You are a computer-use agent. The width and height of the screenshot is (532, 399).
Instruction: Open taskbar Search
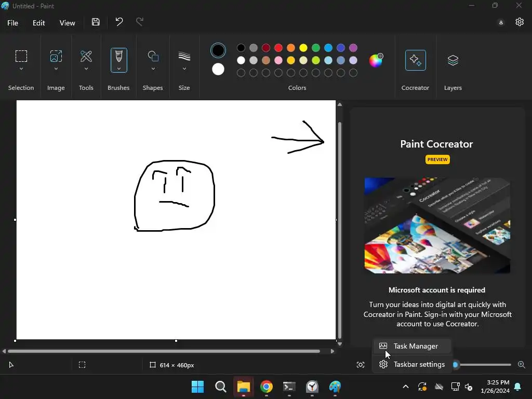click(x=220, y=387)
